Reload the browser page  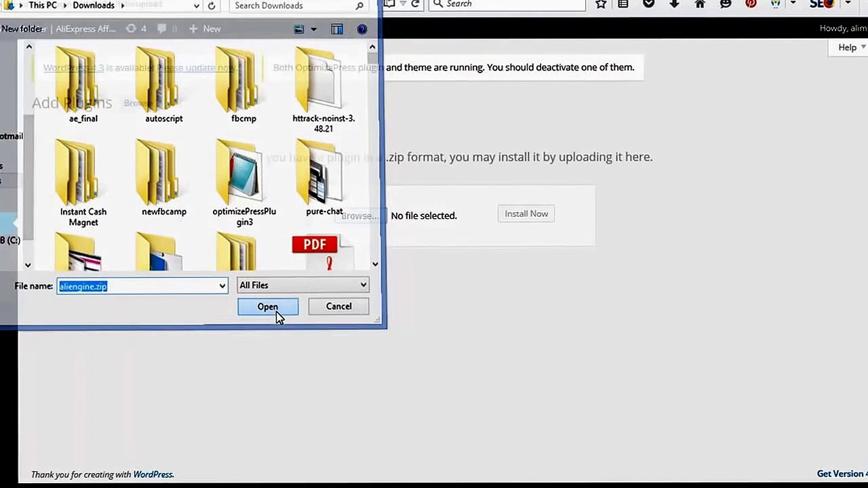point(415,4)
